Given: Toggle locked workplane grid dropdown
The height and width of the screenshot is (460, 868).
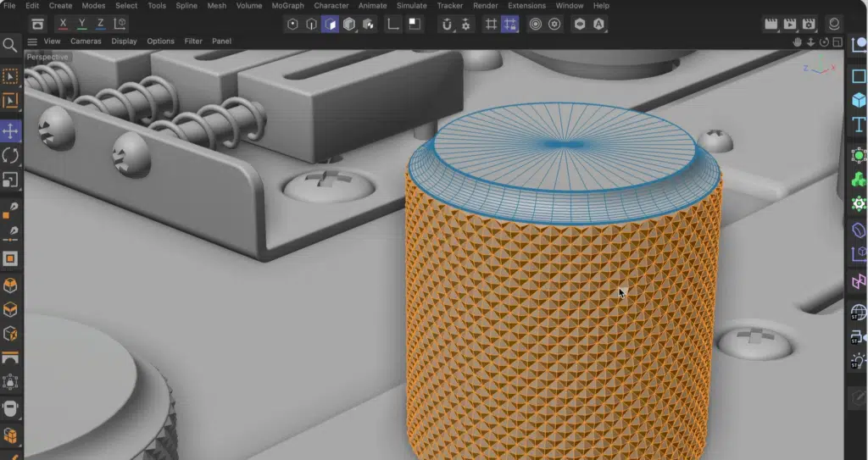Looking at the screenshot, I should [509, 24].
